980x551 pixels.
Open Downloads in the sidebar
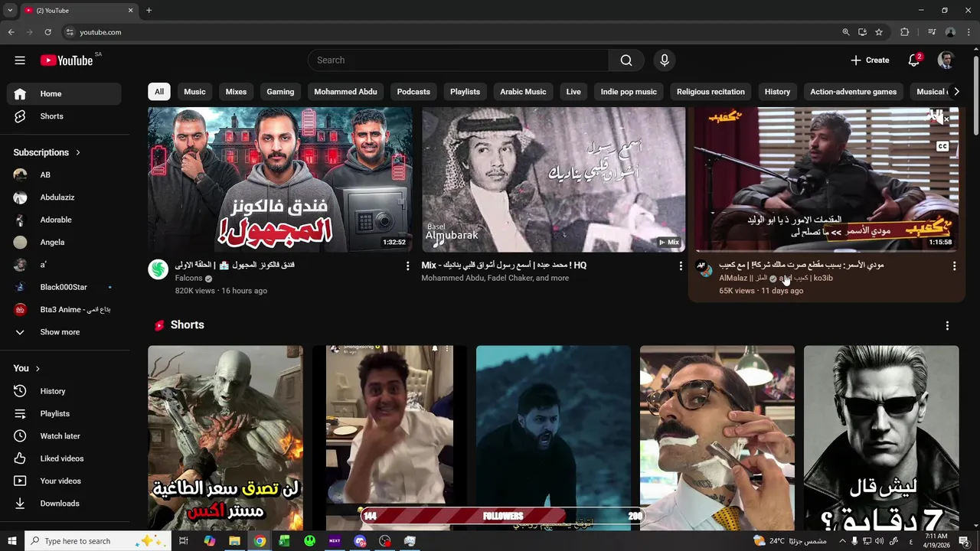(x=64, y=504)
